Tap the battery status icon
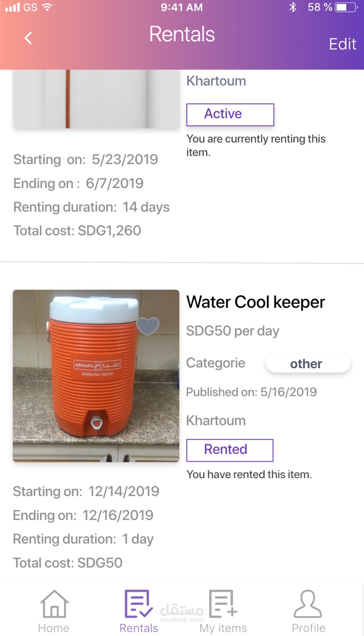The height and width of the screenshot is (636, 364). 346,7
